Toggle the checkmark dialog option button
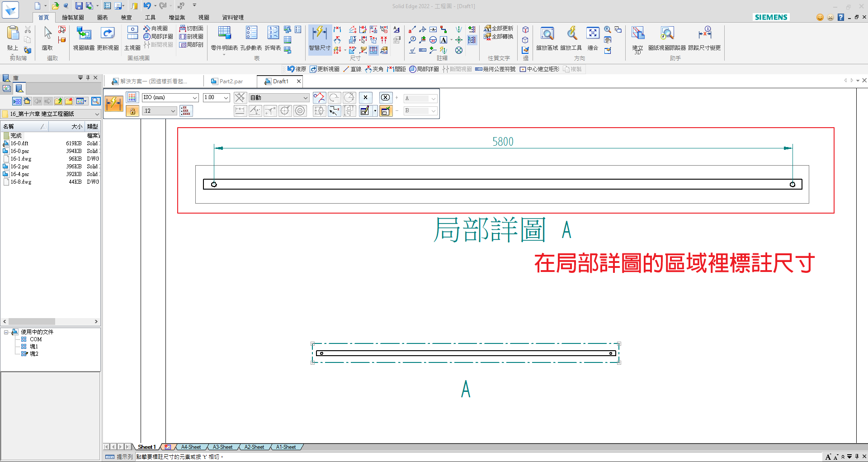The width and height of the screenshot is (868, 462). point(386,111)
